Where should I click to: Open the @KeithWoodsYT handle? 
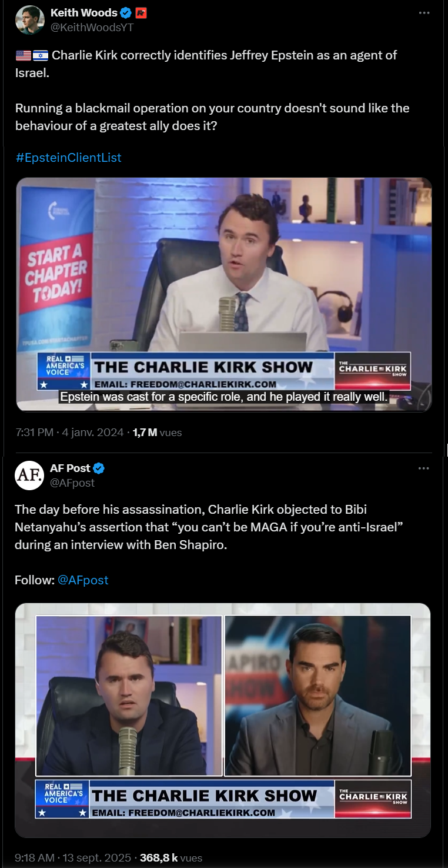88,27
